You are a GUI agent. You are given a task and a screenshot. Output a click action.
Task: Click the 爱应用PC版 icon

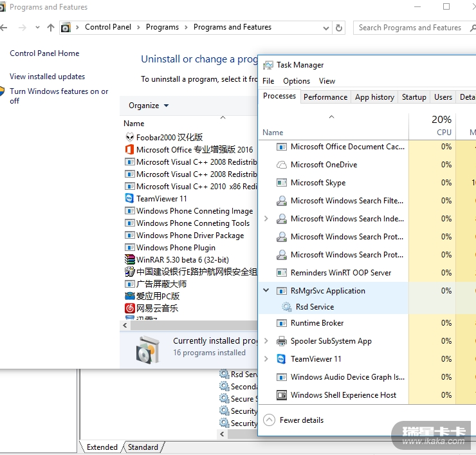pyautogui.click(x=130, y=296)
